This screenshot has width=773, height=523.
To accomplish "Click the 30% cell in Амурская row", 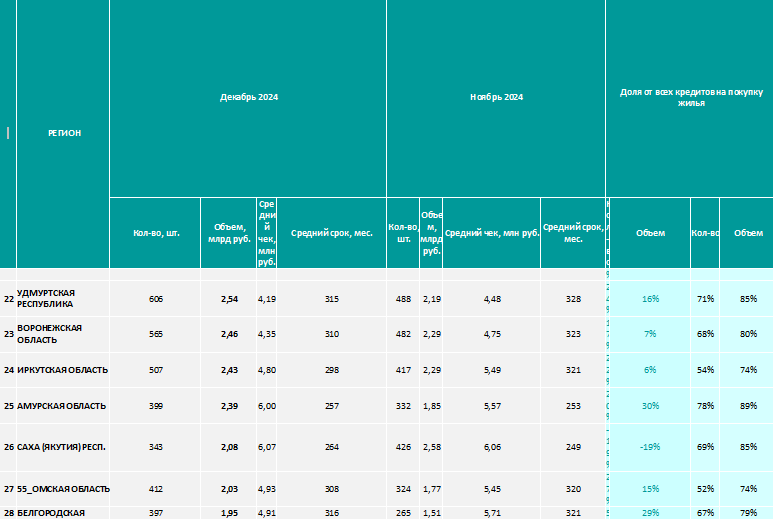I will (650, 406).
